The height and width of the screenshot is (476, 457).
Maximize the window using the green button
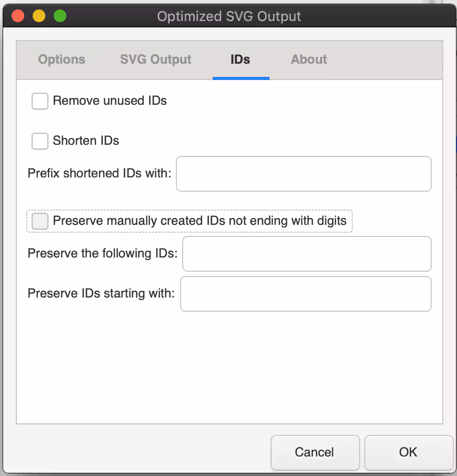[60, 16]
